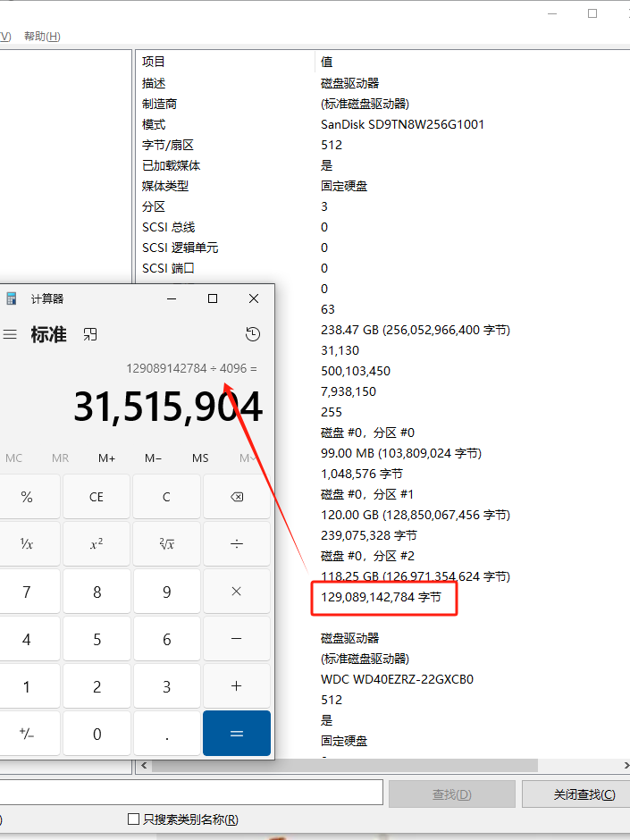630x840 pixels.
Task: Click the divide operator key
Action: (237, 543)
